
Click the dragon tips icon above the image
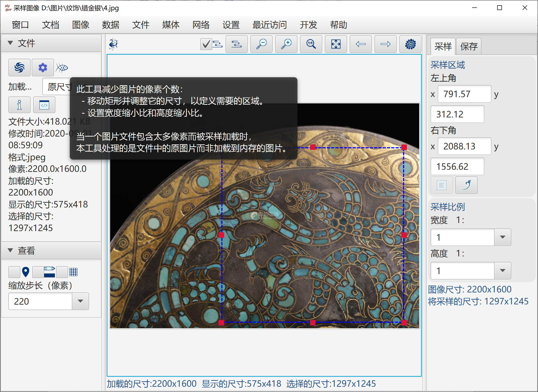[113, 44]
